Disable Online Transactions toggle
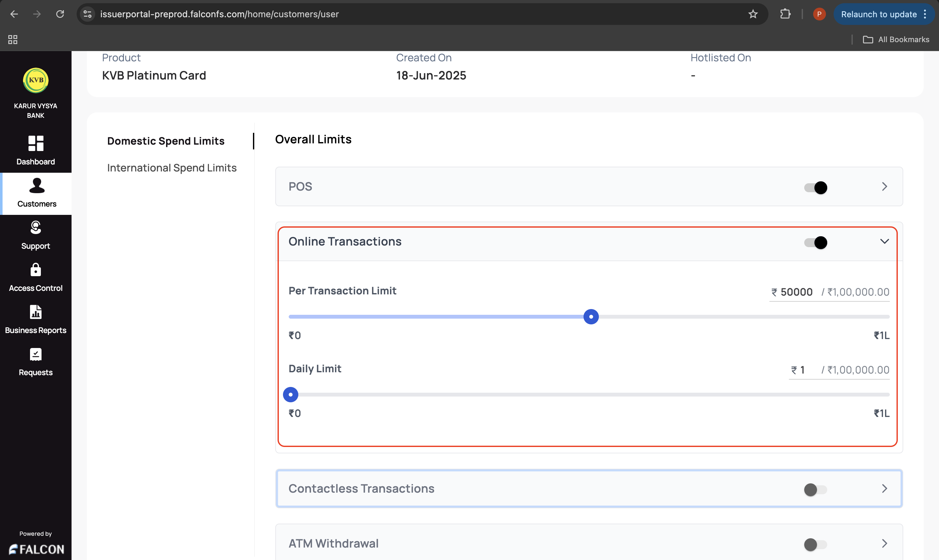 click(816, 242)
